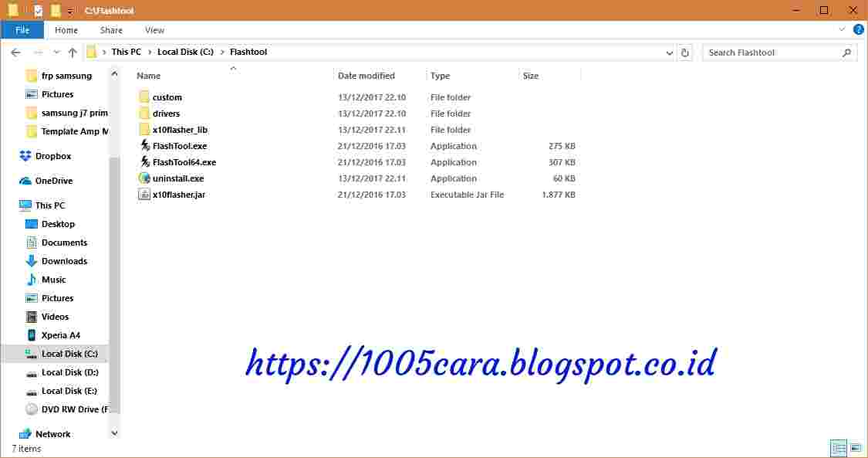This screenshot has width=868, height=458.
Task: Click the search magnifier icon
Action: (x=846, y=53)
